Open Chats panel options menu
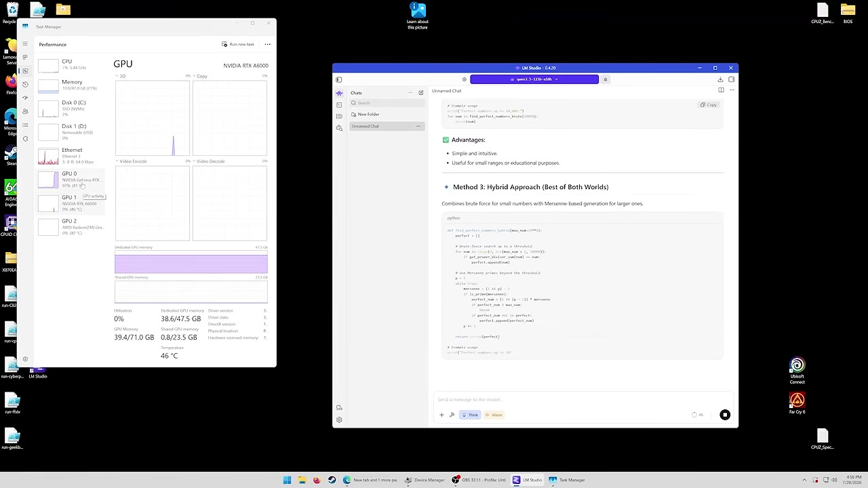Image resolution: width=868 pixels, height=488 pixels. [410, 93]
